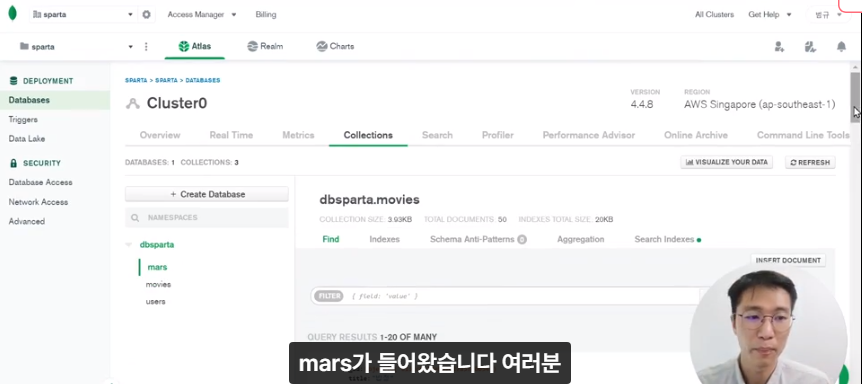
Task: Click into the Filter query field
Action: click(506, 296)
